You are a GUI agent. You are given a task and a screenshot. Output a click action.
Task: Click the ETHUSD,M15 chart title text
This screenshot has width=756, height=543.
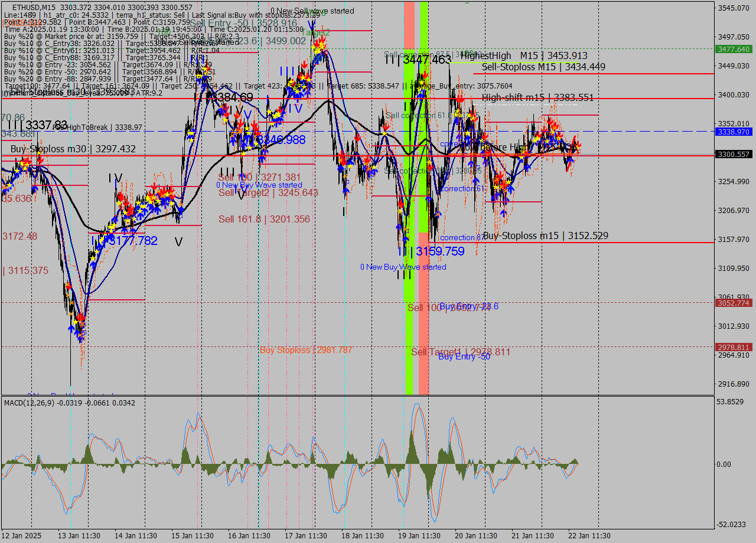(x=34, y=7)
